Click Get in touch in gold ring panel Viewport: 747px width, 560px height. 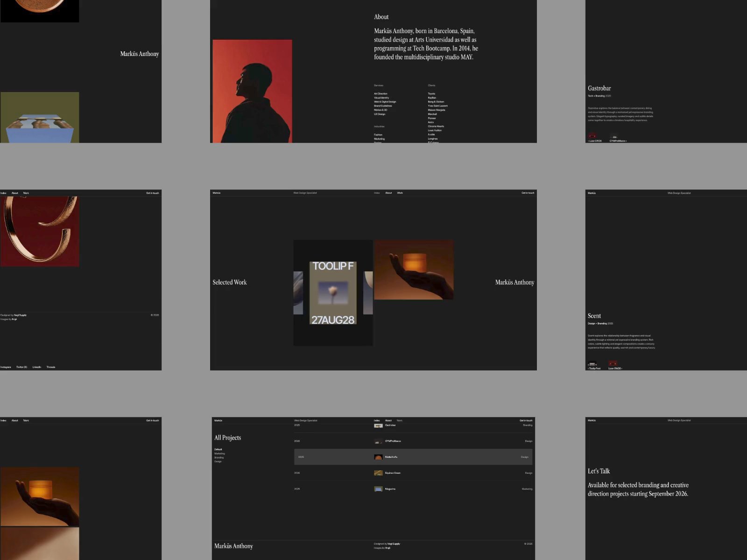pyautogui.click(x=153, y=193)
